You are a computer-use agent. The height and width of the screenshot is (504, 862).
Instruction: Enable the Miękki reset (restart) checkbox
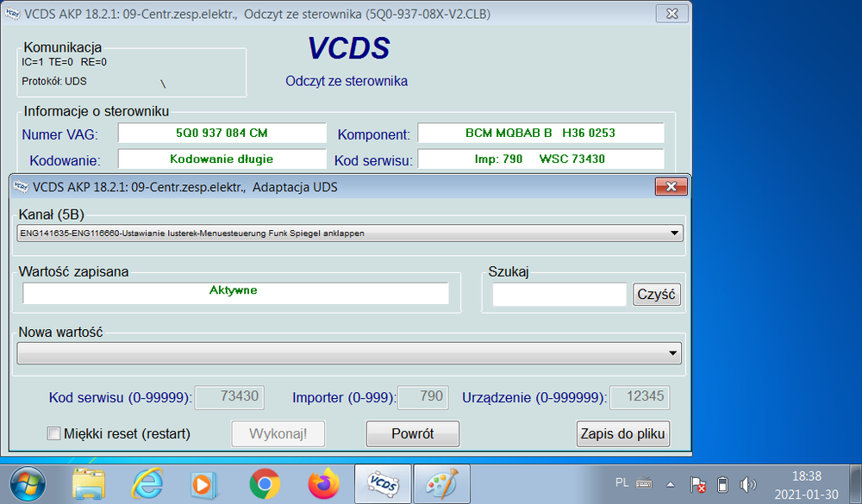click(53, 434)
